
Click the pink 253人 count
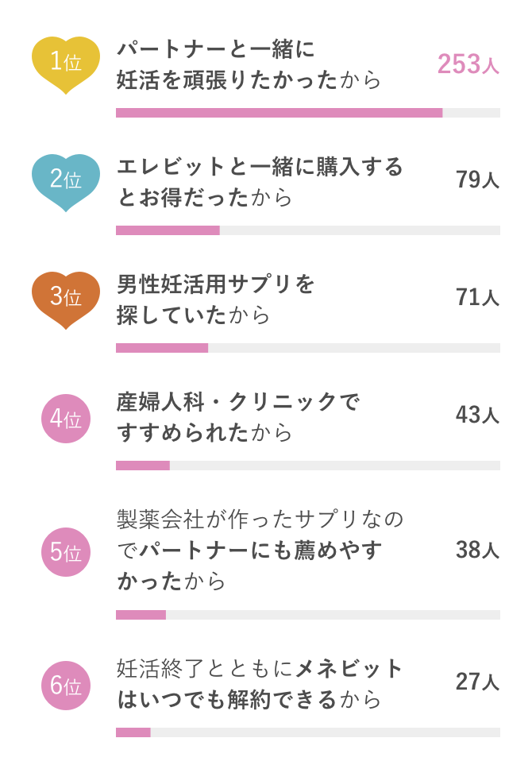click(468, 64)
